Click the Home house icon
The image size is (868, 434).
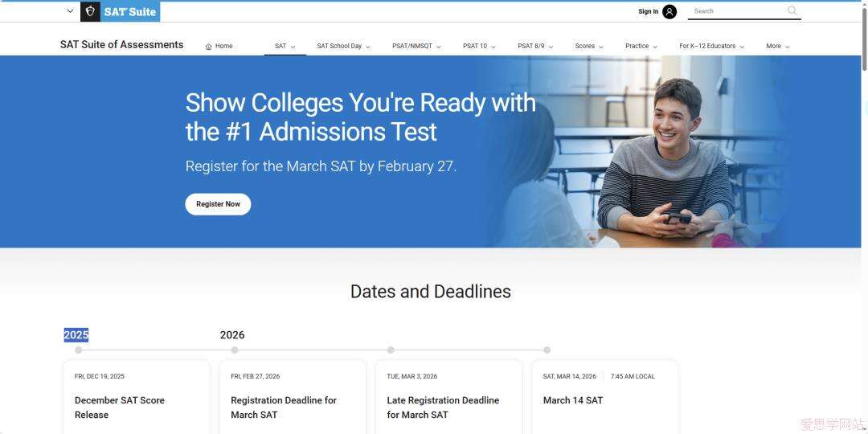(209, 47)
